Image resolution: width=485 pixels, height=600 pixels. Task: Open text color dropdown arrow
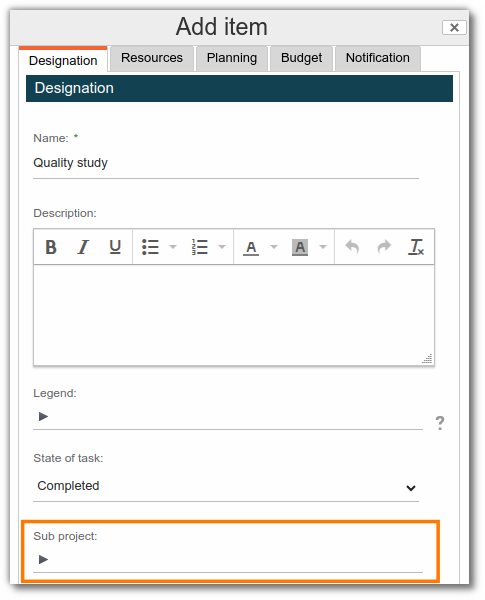(274, 247)
